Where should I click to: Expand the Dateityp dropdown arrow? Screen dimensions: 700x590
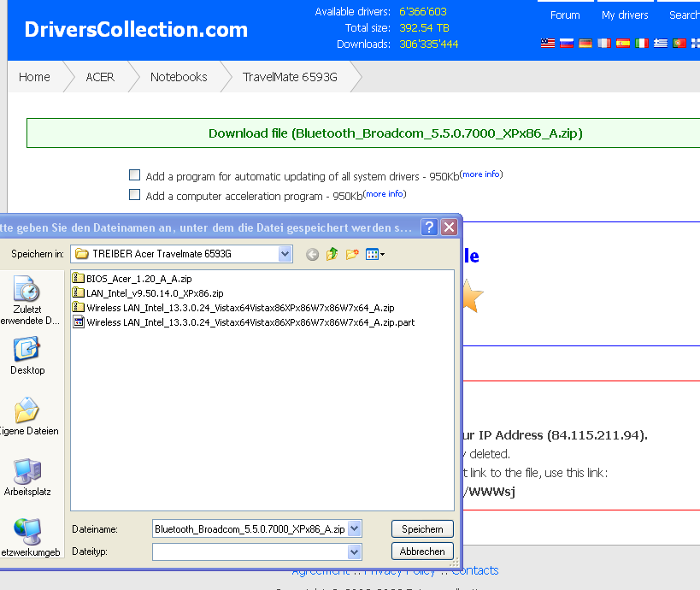[355, 552]
